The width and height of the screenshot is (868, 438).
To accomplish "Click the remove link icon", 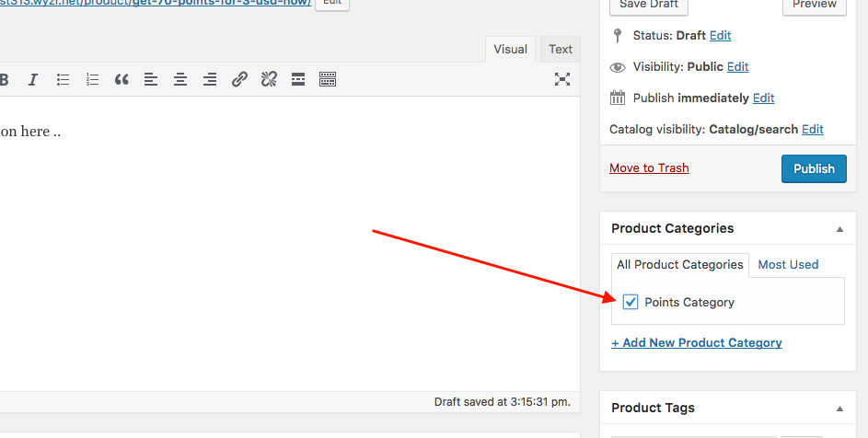I will tap(269, 79).
